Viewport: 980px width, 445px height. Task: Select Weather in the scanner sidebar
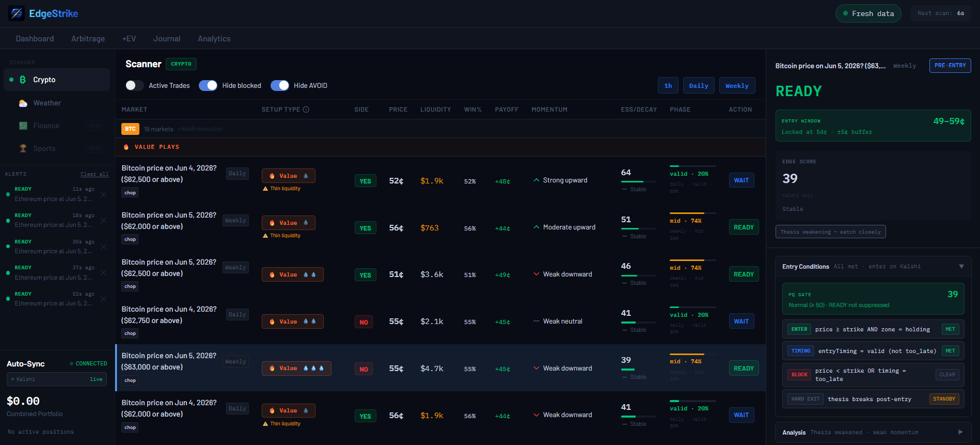(x=57, y=103)
